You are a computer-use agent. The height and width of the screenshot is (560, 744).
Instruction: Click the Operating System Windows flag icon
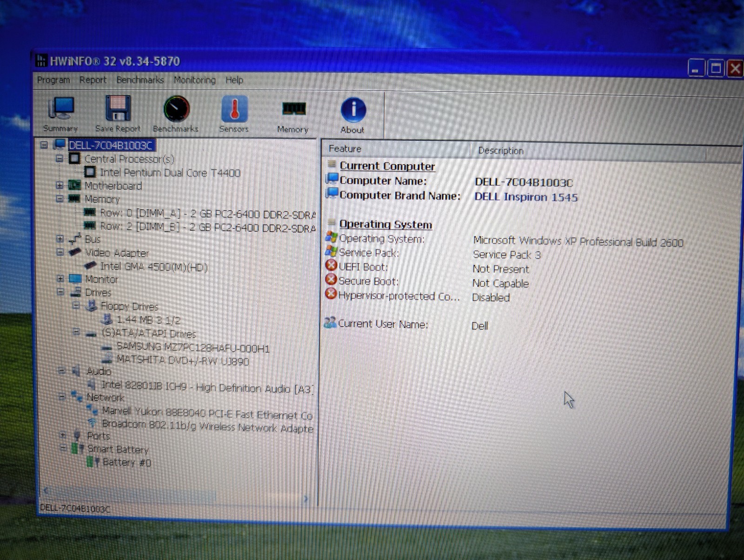pos(332,237)
